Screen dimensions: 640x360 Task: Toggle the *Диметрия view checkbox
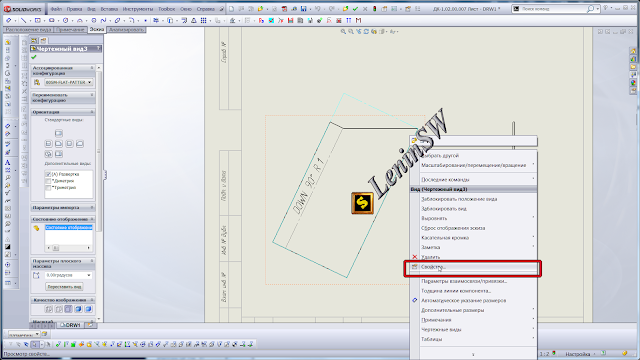[48, 181]
